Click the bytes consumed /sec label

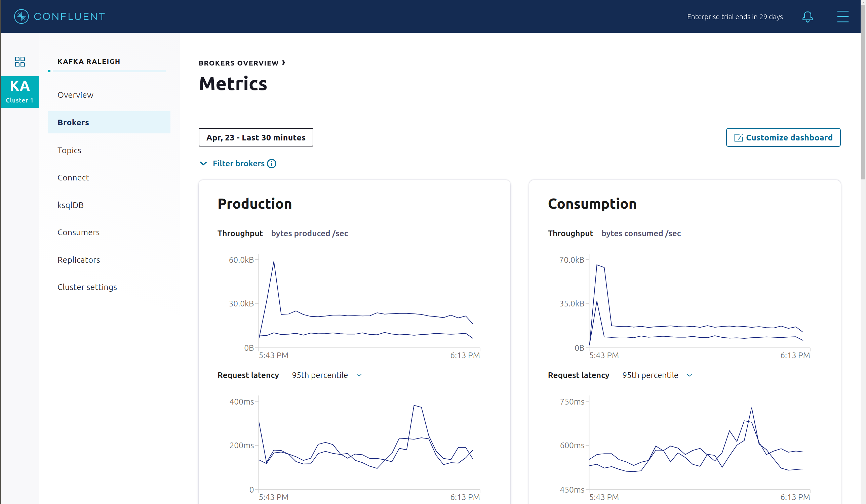641,233
